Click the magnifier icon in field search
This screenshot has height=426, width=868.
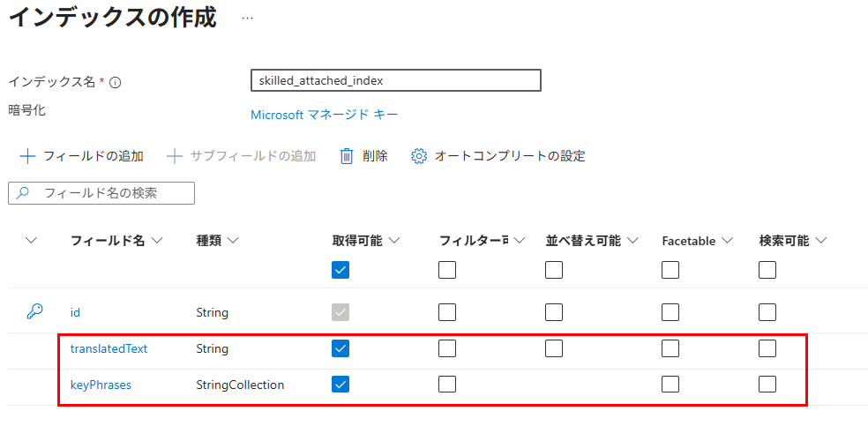(x=24, y=193)
